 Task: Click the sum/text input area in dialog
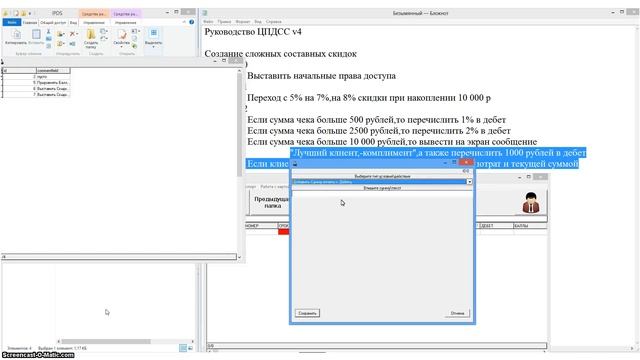pos(382,195)
